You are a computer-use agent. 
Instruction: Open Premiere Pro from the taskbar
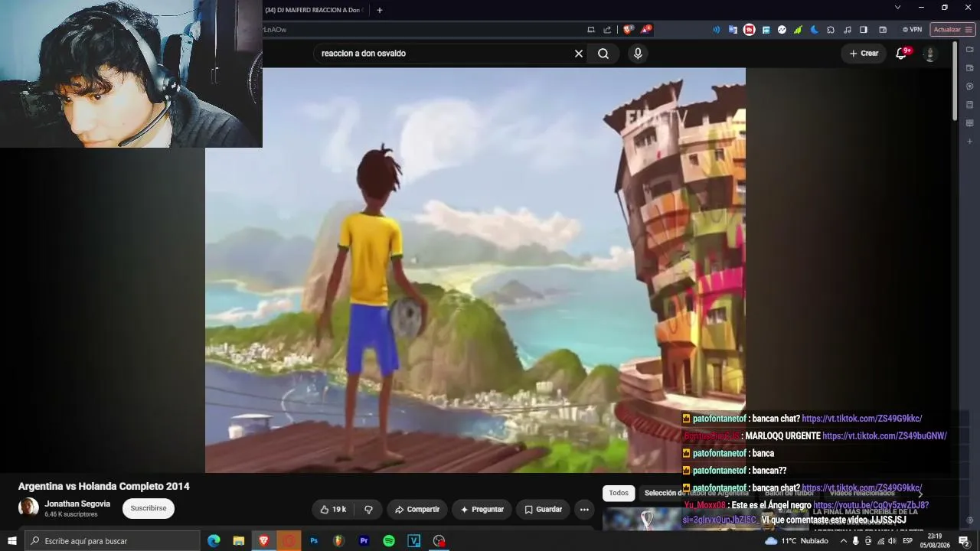pos(364,541)
